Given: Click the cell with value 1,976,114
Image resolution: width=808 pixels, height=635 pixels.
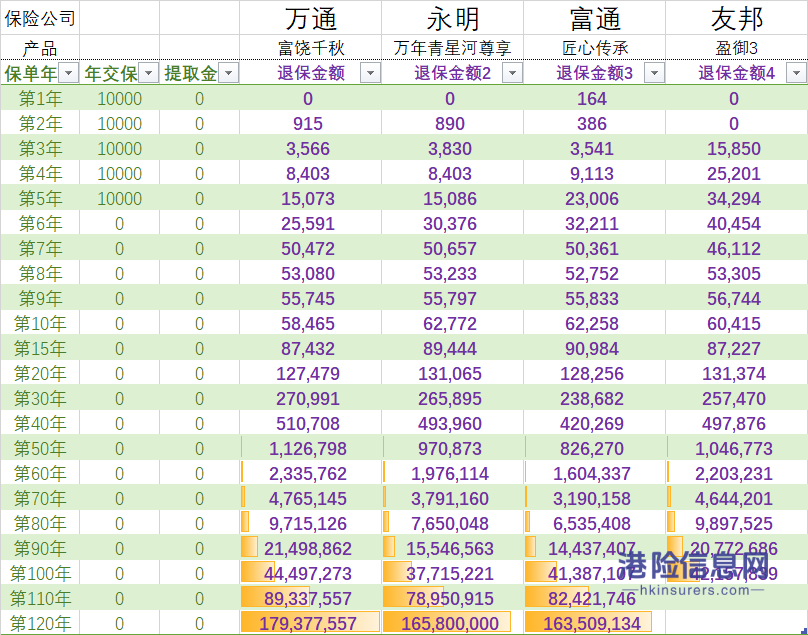Looking at the screenshot, I should (x=450, y=474).
